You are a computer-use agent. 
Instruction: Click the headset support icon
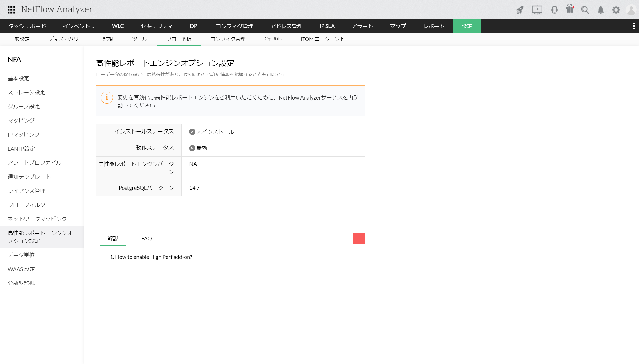pyautogui.click(x=554, y=10)
